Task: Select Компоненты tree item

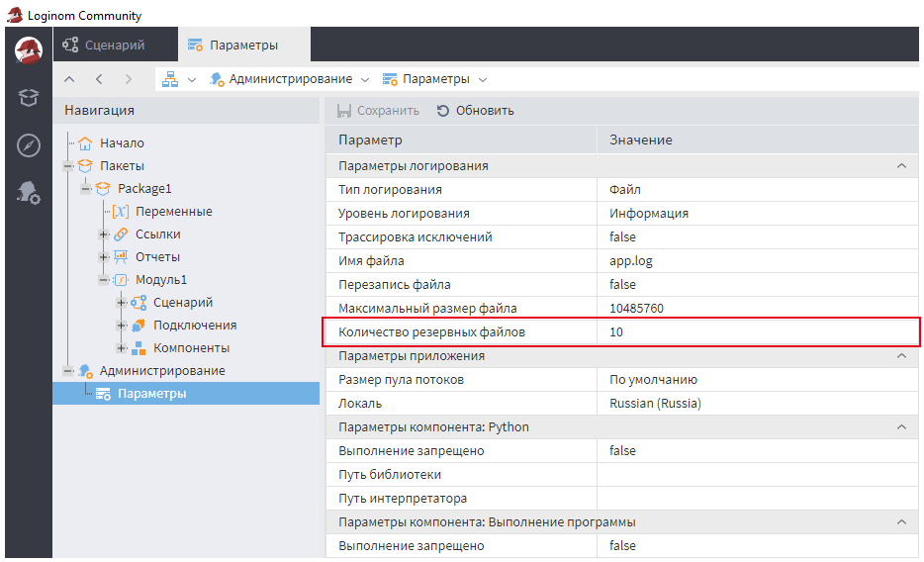Action: pyautogui.click(x=192, y=348)
